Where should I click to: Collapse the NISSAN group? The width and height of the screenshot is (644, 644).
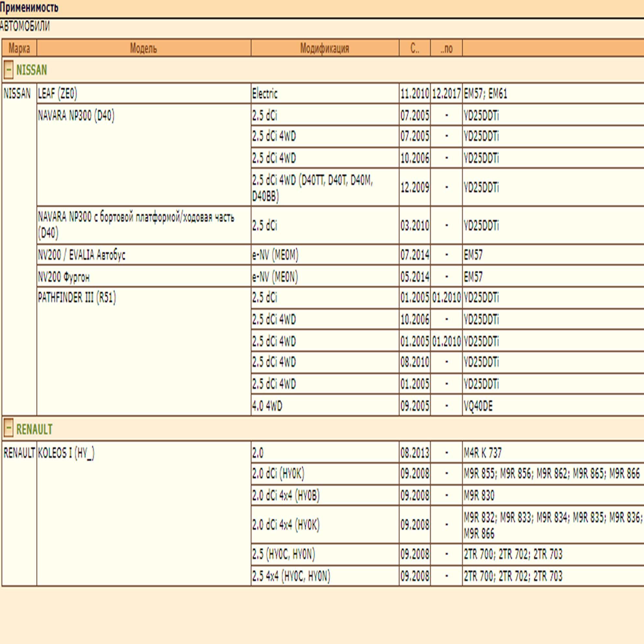(x=9, y=70)
